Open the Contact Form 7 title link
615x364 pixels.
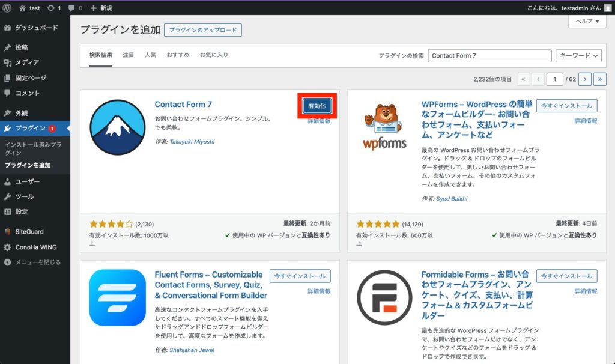tap(183, 105)
